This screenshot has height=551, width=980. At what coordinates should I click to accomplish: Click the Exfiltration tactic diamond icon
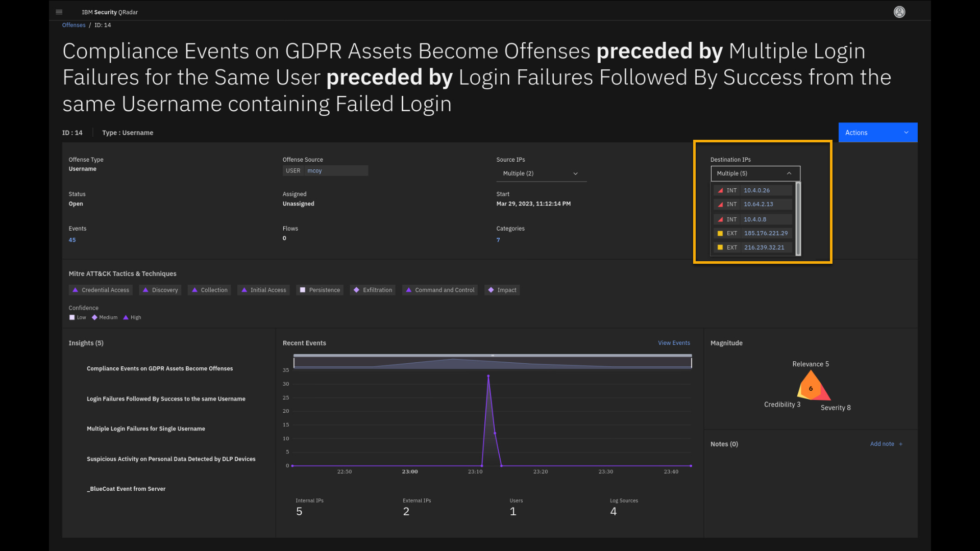[356, 290]
